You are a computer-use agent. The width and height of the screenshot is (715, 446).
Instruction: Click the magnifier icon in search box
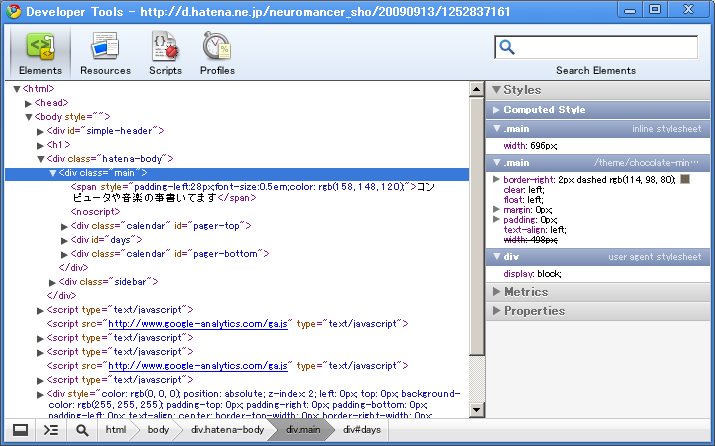[507, 47]
